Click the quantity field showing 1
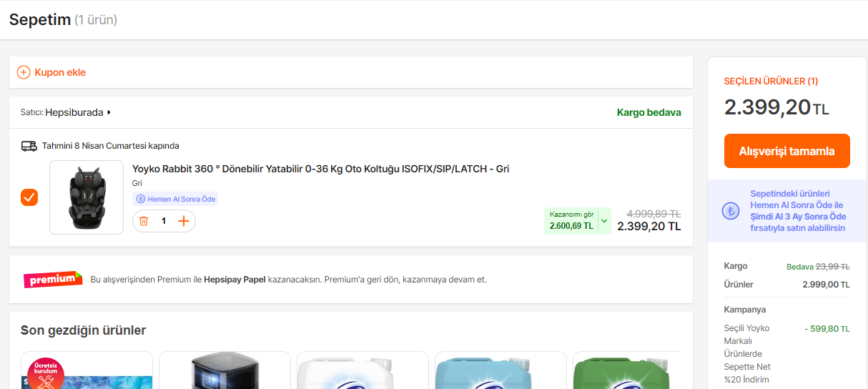Image resolution: width=868 pixels, height=389 pixels. pyautogui.click(x=164, y=221)
